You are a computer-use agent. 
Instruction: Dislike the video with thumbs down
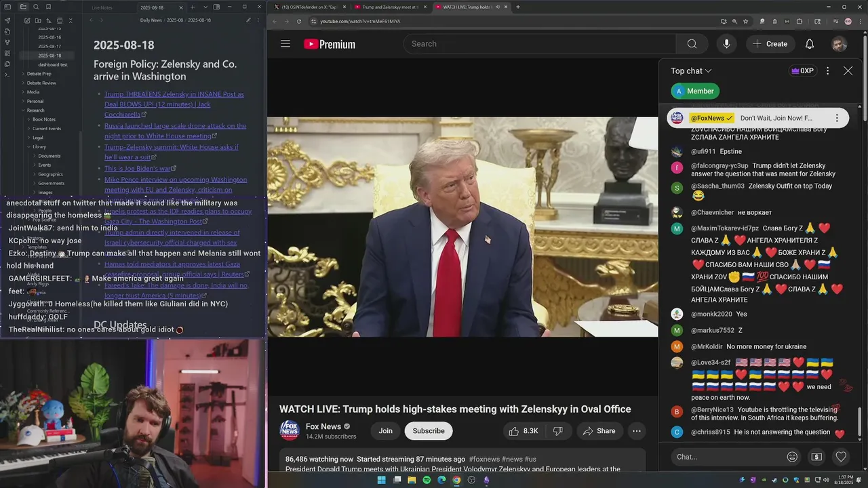point(558,431)
